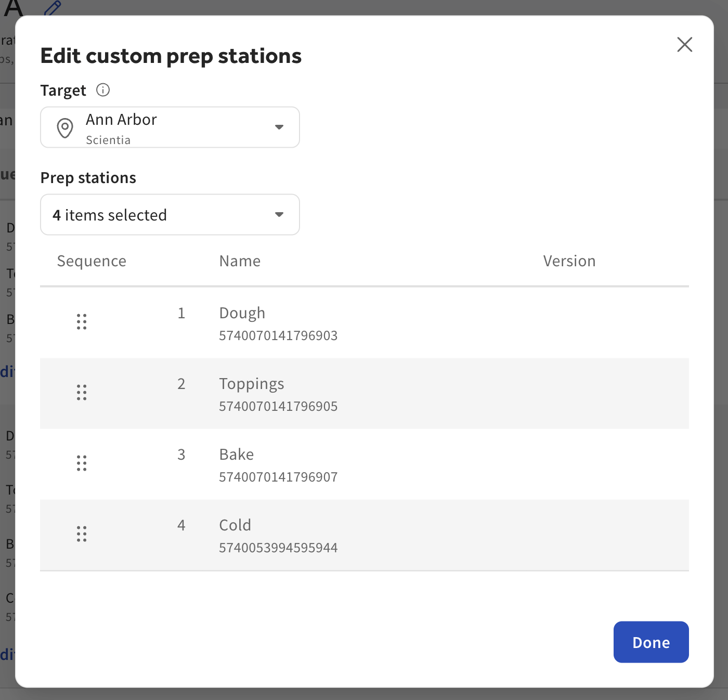Select the Dough station name

[x=242, y=313]
